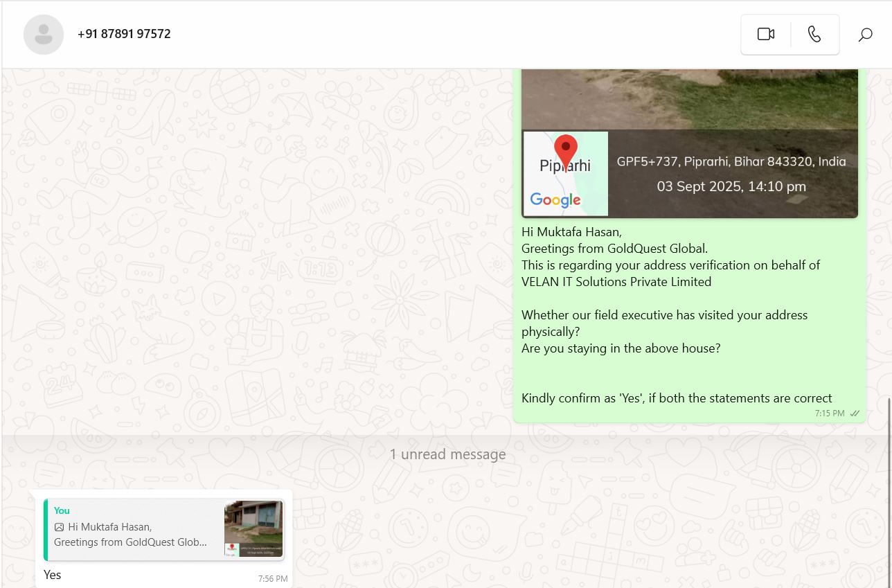Viewport: 892px width, 588px height.
Task: Click the double check marks beside 7:15 PM
Action: (855, 413)
